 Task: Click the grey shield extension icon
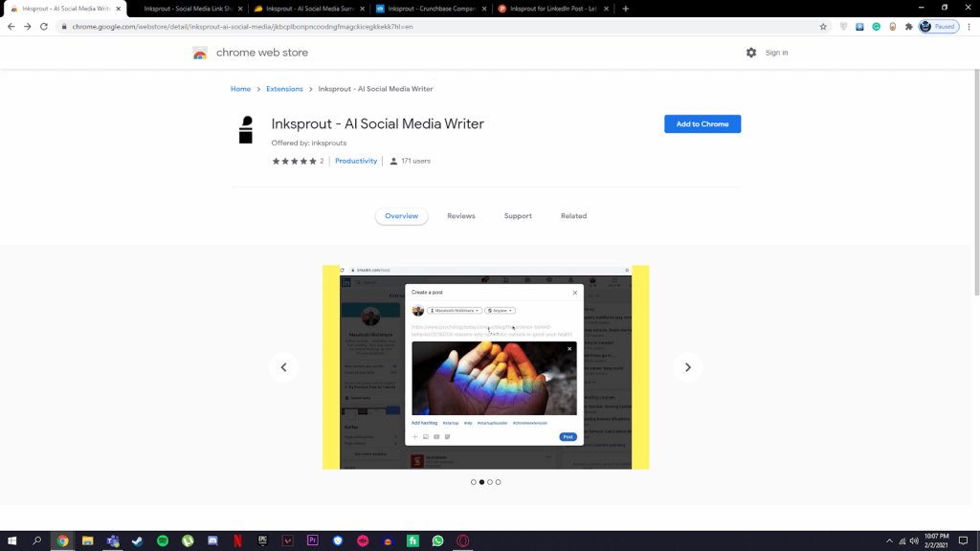844,27
